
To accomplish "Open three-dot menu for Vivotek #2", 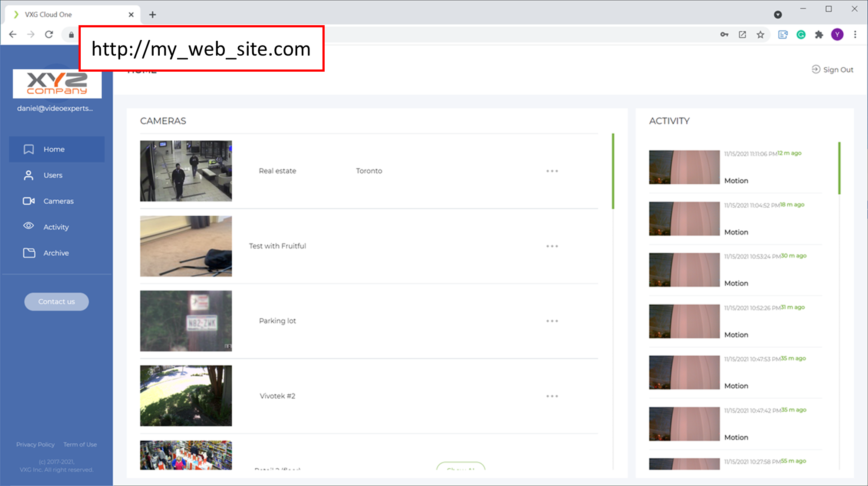I will click(552, 396).
